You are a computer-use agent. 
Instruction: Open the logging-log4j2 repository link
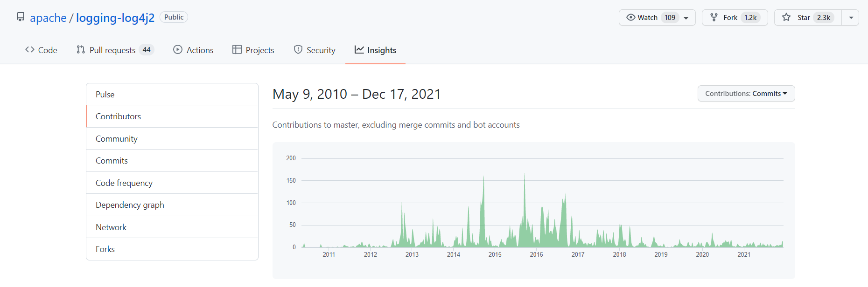[115, 18]
